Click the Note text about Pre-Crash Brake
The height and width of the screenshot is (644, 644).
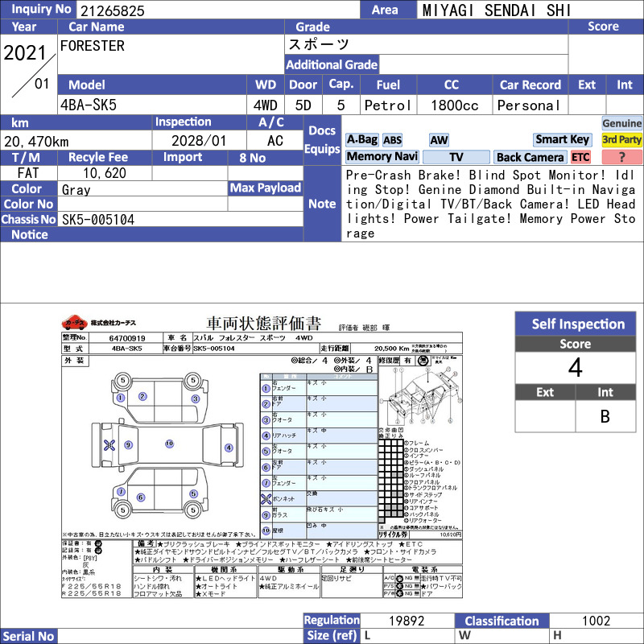click(x=490, y=204)
